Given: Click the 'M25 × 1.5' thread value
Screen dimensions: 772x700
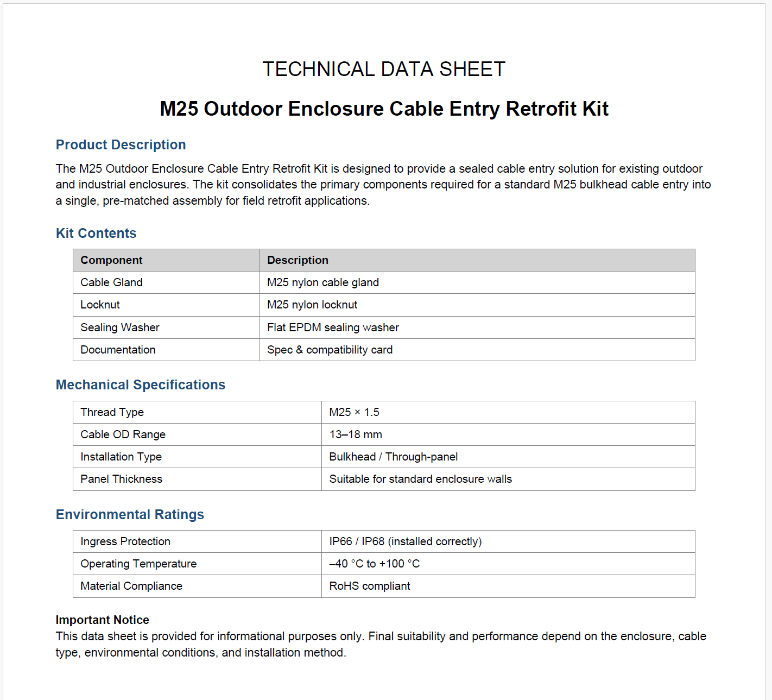Looking at the screenshot, I should click(x=354, y=412).
